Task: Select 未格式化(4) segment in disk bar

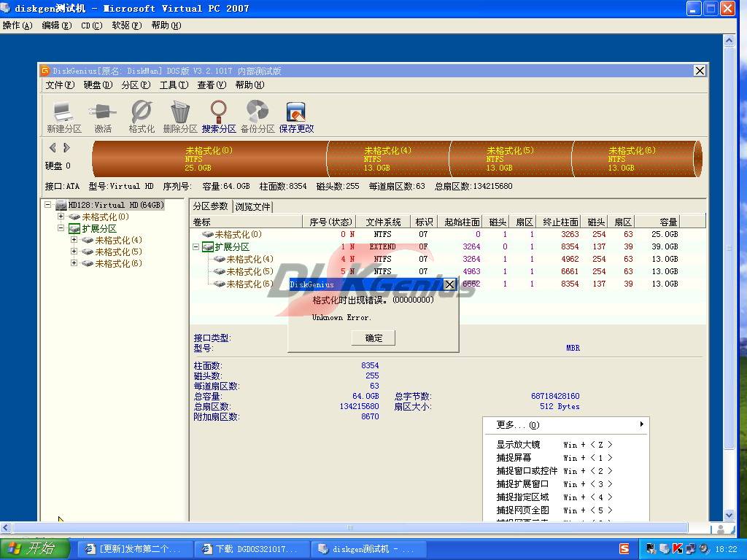Action: 388,158
